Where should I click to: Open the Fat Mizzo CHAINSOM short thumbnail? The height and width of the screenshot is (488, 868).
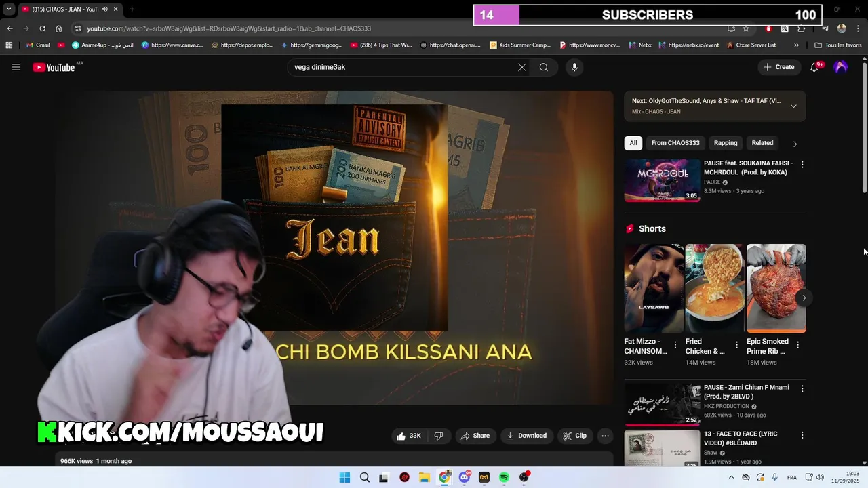pyautogui.click(x=654, y=289)
